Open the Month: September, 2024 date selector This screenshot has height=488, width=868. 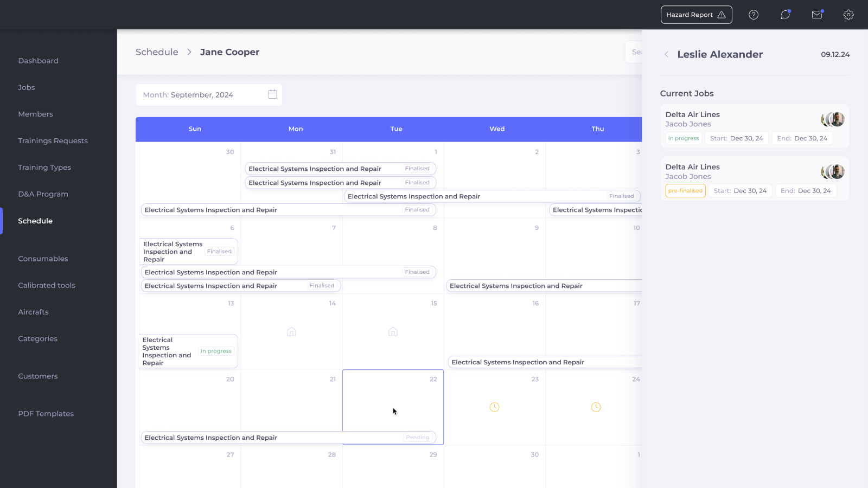(209, 95)
